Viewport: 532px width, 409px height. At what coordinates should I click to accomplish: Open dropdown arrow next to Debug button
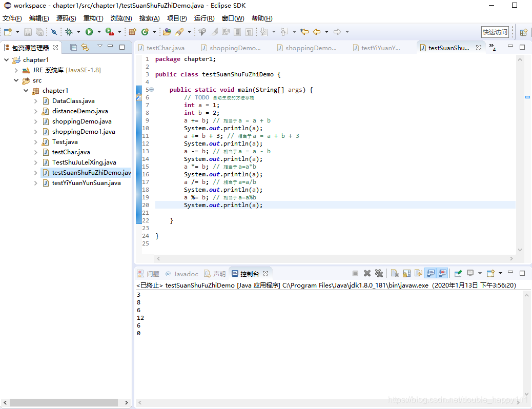click(x=79, y=32)
